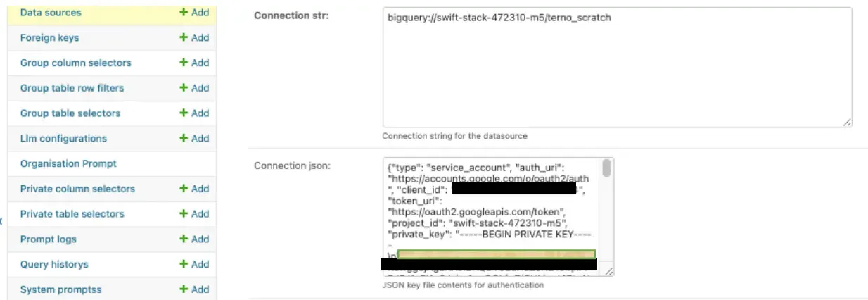Screen dimensions: 868x300
Task: Click Add beside Private column selectors
Action: pos(194,189)
